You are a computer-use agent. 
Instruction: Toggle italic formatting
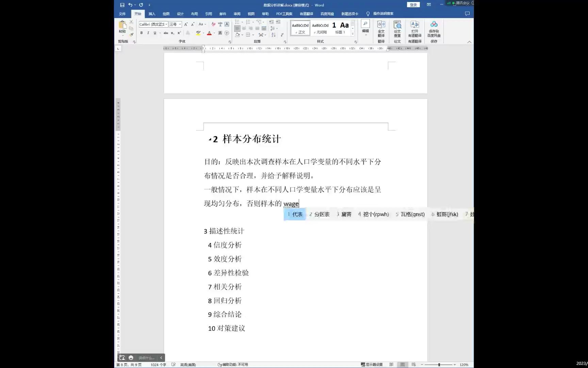(148, 33)
